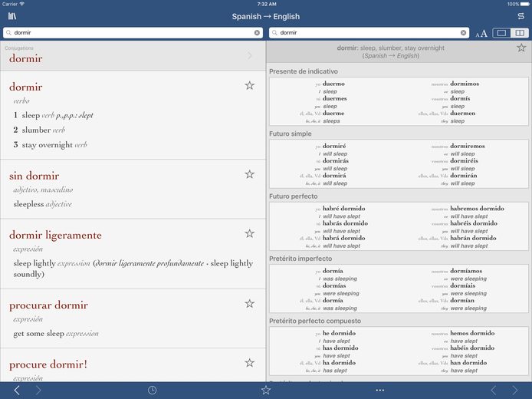The width and height of the screenshot is (532, 399).
Task: Tap the conjugation 'dormiremos'
Action: click(x=467, y=146)
